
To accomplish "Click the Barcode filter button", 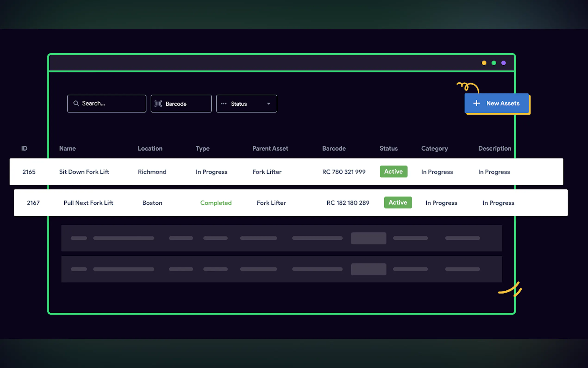I will click(x=181, y=104).
